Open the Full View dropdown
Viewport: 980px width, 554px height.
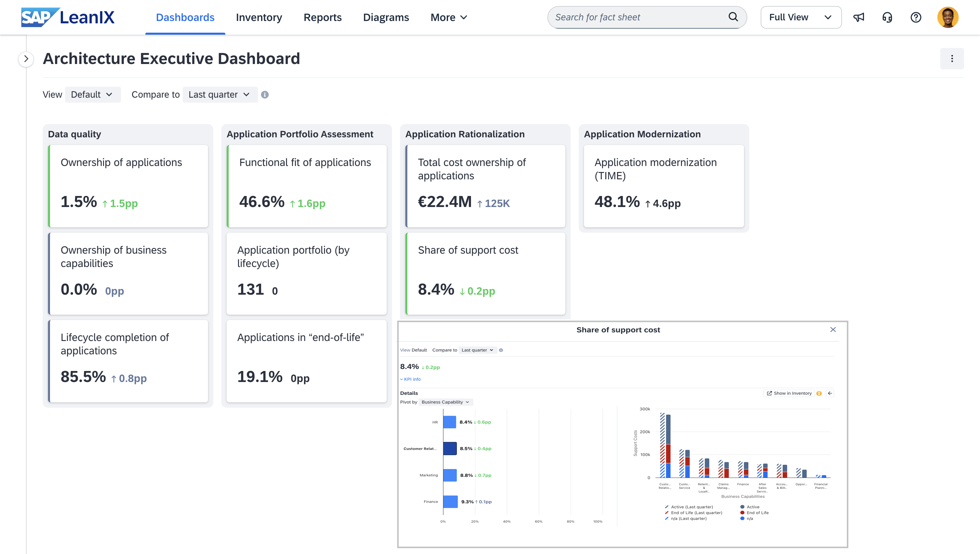800,17
